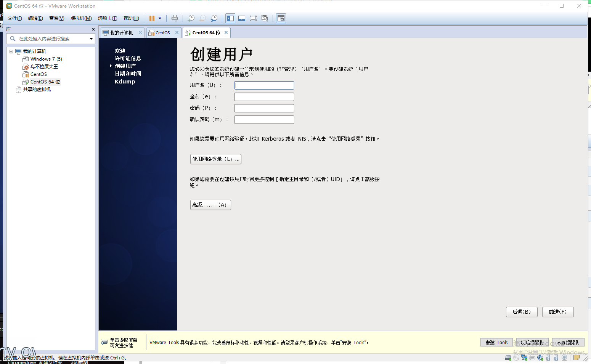Close the 我的计算机 tab
The width and height of the screenshot is (591, 364).
(140, 32)
